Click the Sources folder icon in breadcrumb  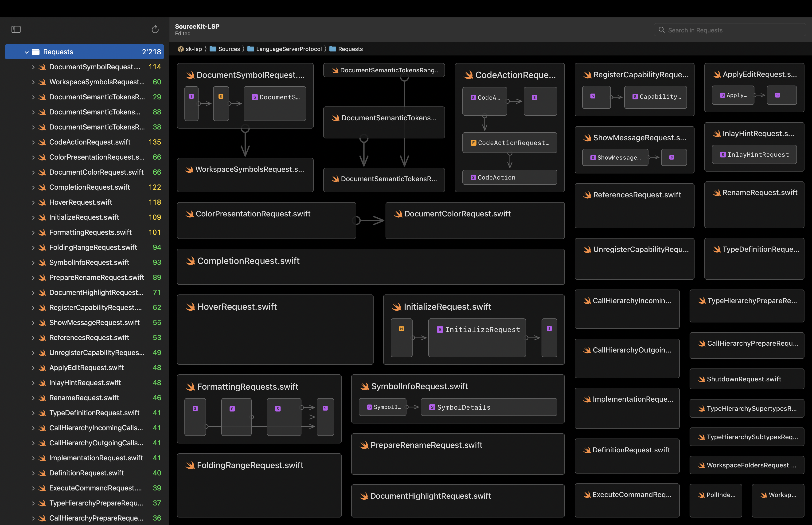coord(213,49)
